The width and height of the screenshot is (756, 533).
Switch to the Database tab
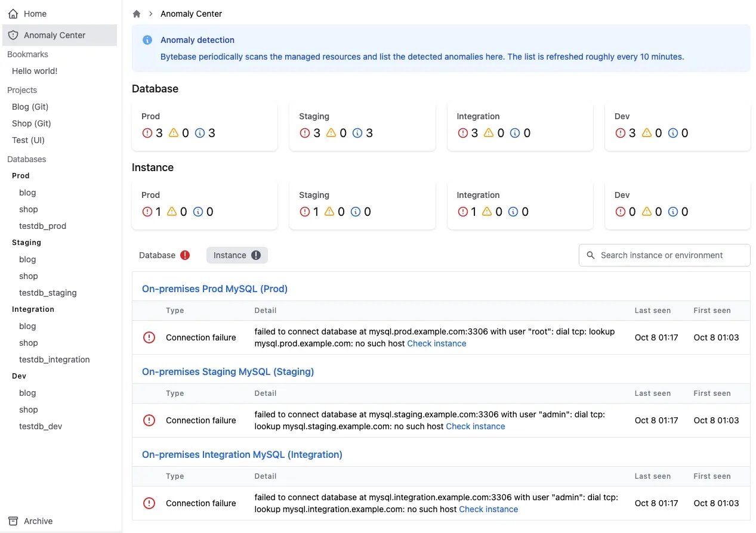[164, 255]
